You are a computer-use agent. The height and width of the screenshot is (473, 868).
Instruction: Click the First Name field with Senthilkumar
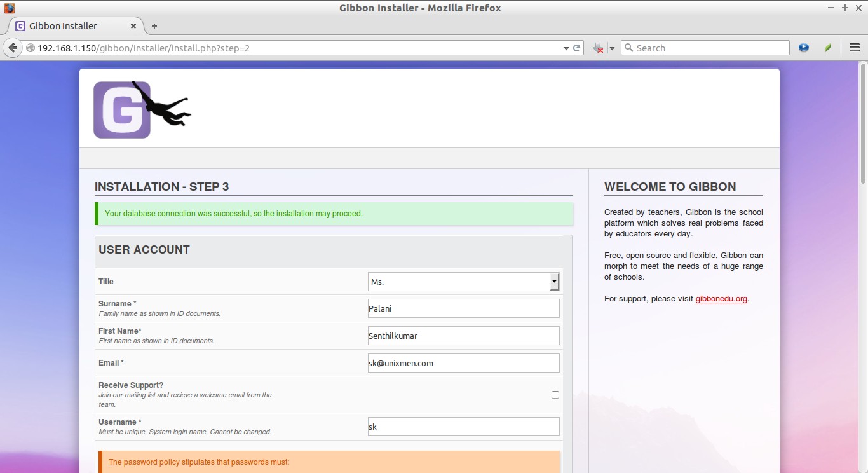pos(464,336)
